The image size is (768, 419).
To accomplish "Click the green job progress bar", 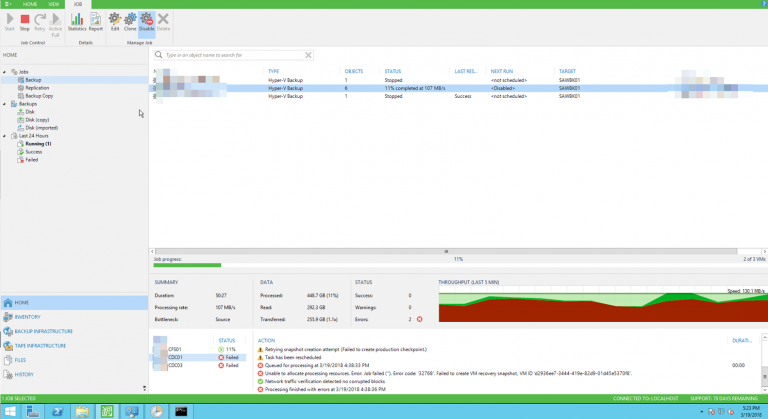I will point(187,265).
